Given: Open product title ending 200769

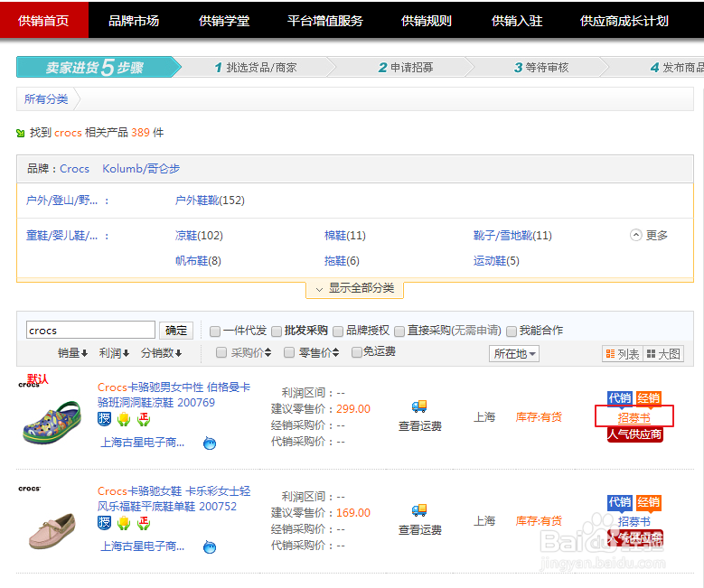Looking at the screenshot, I should click(x=174, y=395).
